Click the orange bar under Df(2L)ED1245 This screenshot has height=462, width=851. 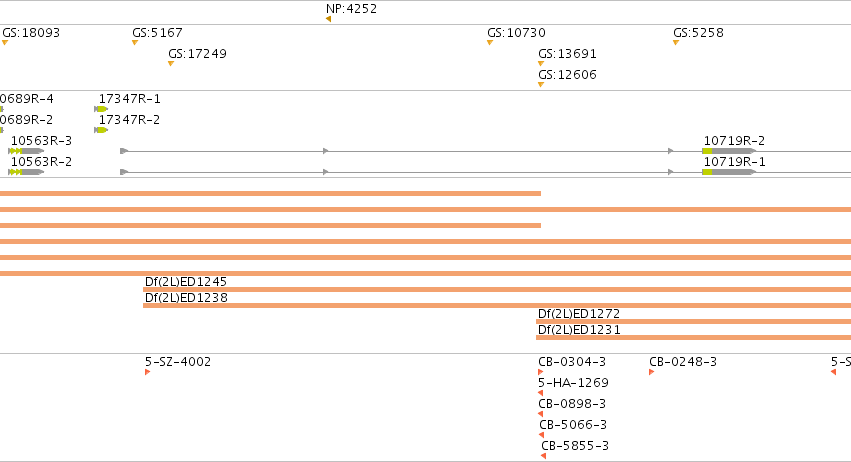(497, 290)
